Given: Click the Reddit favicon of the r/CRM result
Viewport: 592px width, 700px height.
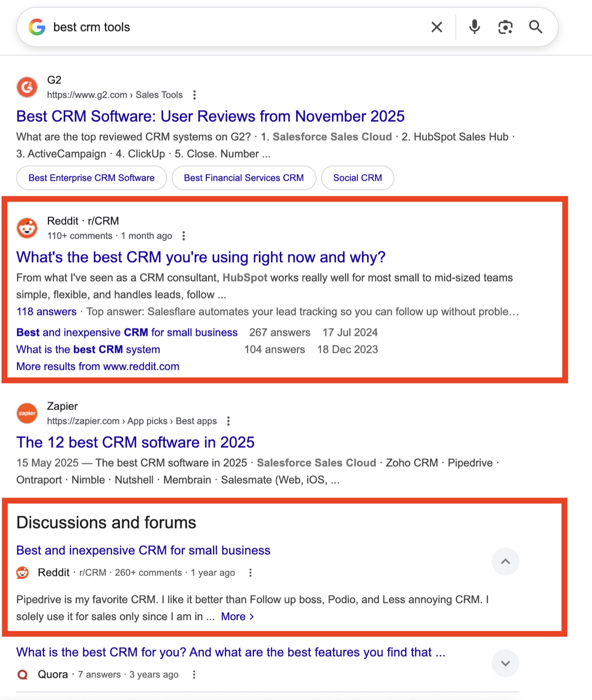Looking at the screenshot, I should [x=27, y=228].
